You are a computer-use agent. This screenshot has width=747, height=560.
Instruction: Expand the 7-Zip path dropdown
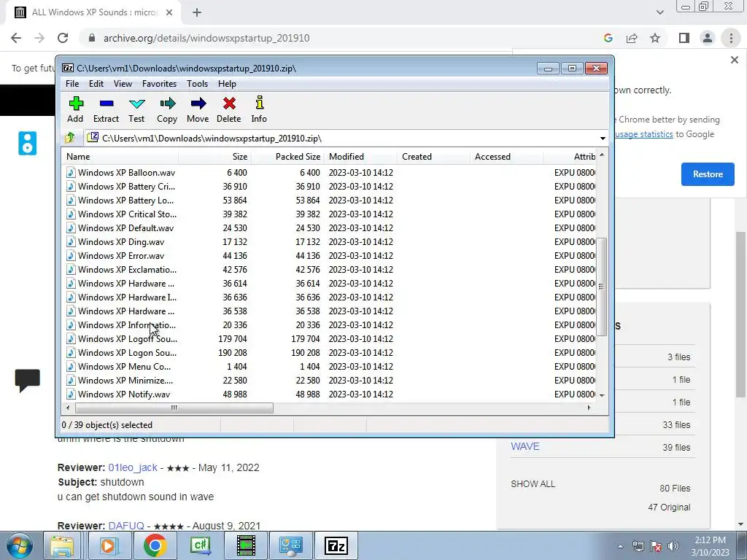603,139
